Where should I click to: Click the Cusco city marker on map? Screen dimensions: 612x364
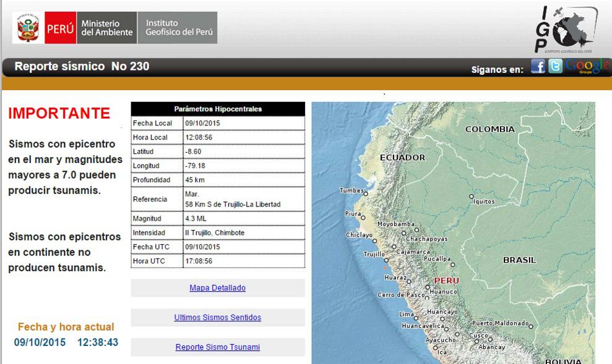point(489,338)
